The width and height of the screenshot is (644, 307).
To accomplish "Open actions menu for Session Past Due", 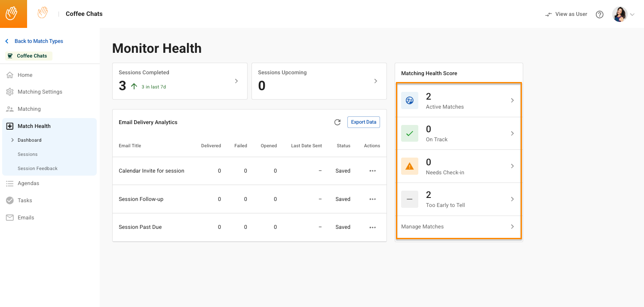I will point(372,227).
